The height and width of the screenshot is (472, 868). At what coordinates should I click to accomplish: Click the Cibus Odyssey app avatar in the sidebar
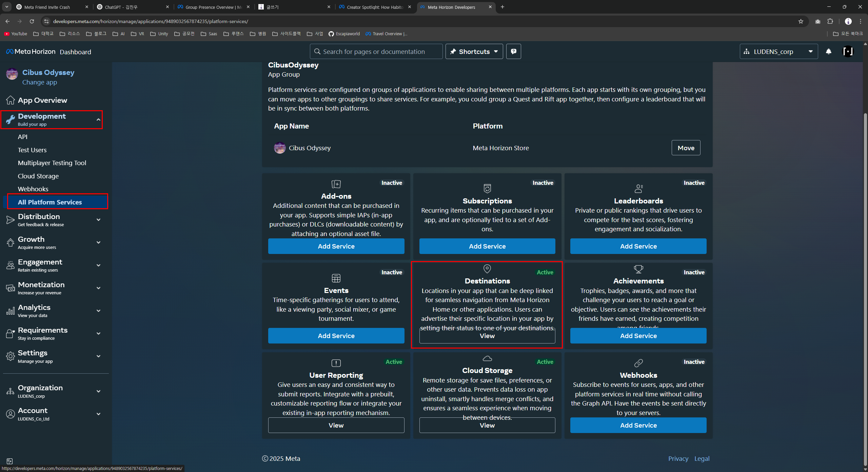coord(12,74)
